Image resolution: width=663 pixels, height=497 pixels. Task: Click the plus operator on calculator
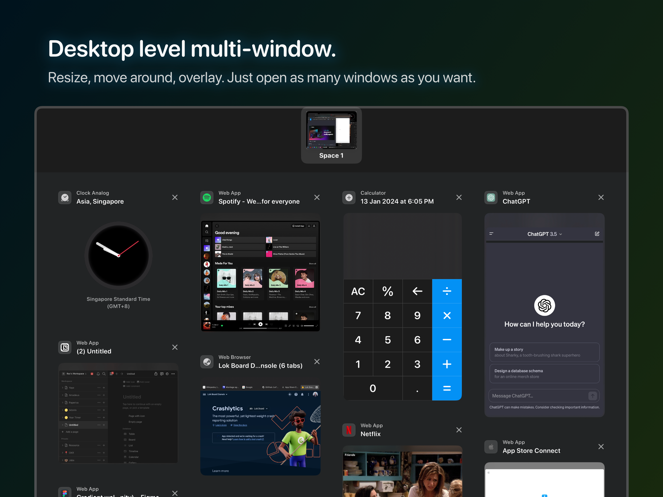[447, 364]
